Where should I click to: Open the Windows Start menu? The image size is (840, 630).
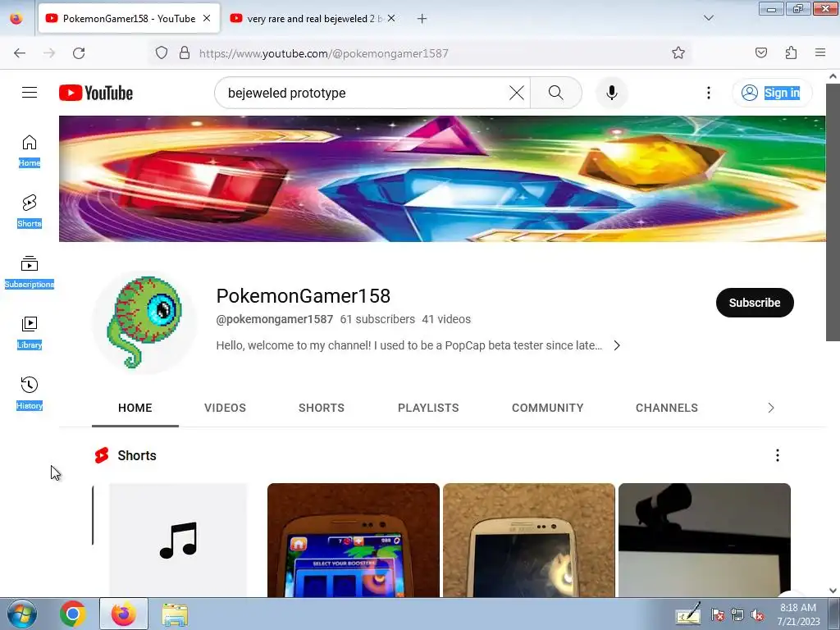click(x=21, y=614)
